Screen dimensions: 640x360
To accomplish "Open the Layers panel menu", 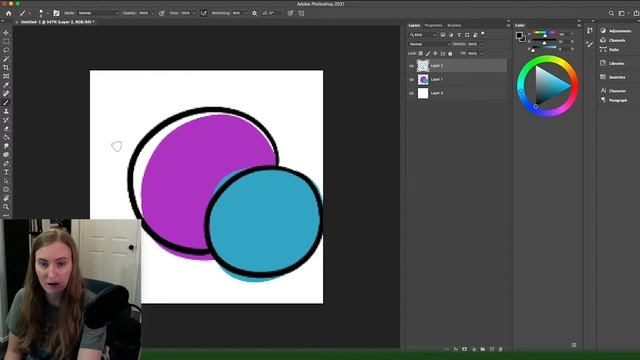I will point(509,25).
